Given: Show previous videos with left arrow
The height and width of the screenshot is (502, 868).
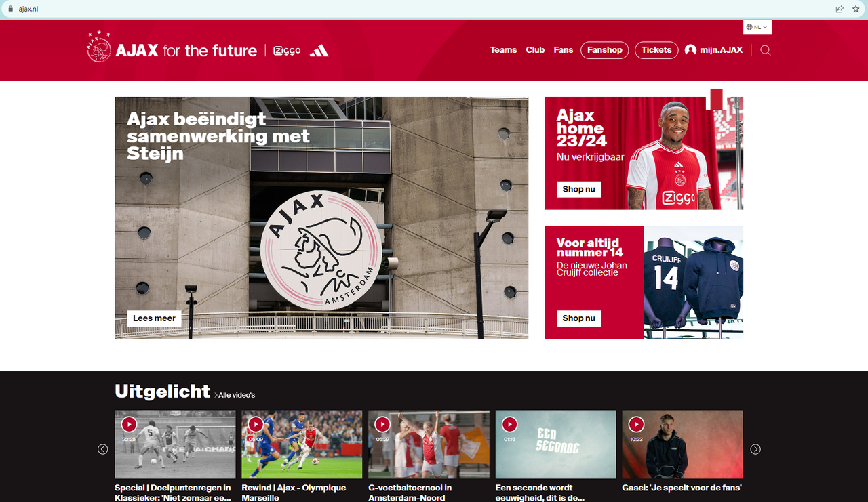Looking at the screenshot, I should [x=103, y=449].
